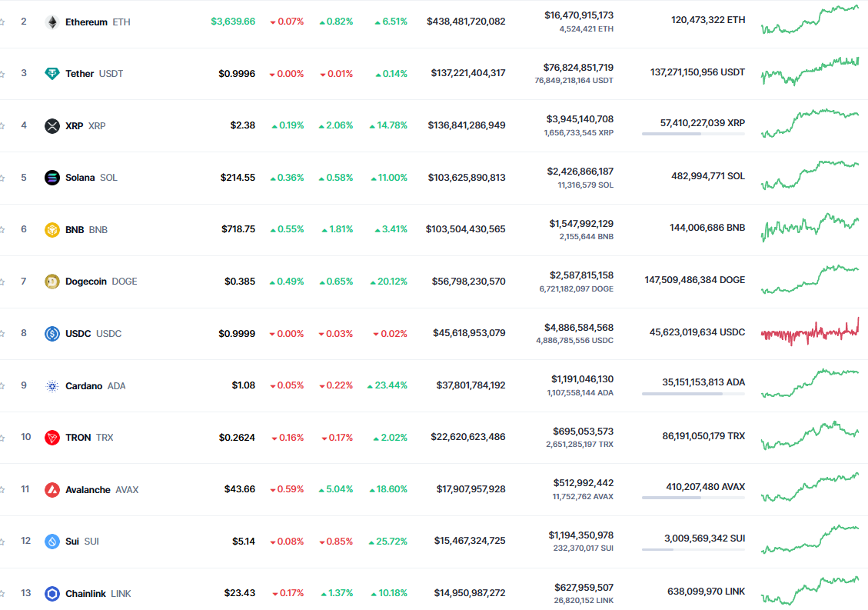Star Dogecoin for the watchlist
Image resolution: width=868 pixels, height=610 pixels.
[2, 282]
